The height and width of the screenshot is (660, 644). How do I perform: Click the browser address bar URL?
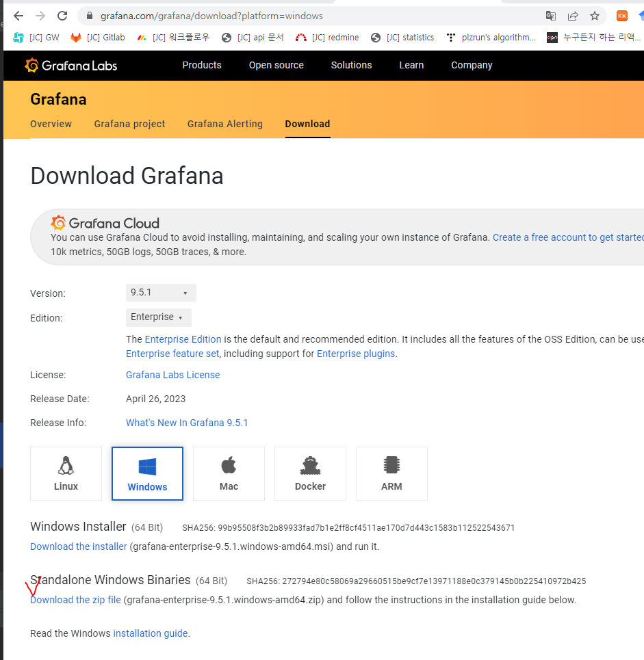click(x=211, y=16)
